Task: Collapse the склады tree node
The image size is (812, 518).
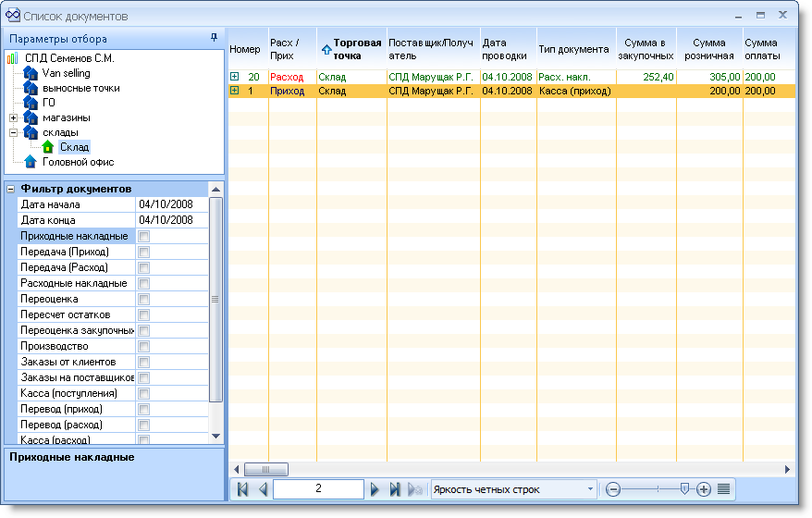Action: point(14,132)
